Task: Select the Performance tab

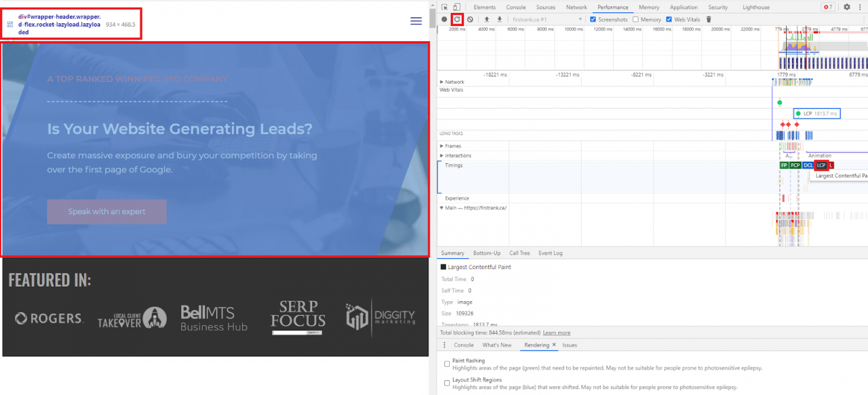Action: 613,7
